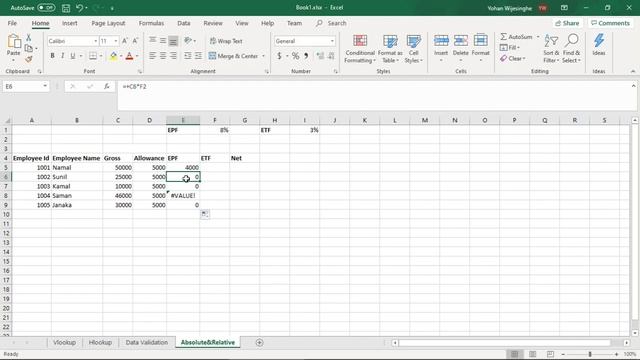Screen dimensions: 640x360
Task: Open the Formulas tab
Action: click(151, 23)
